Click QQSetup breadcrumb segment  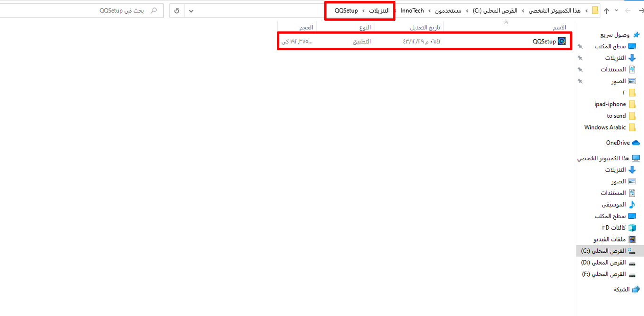tap(346, 10)
